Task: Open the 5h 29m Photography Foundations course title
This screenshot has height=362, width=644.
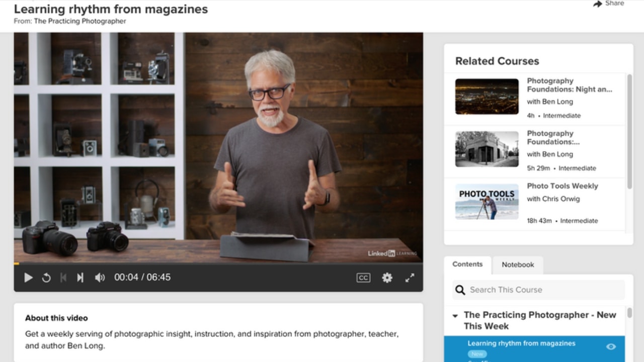Action: click(x=553, y=138)
